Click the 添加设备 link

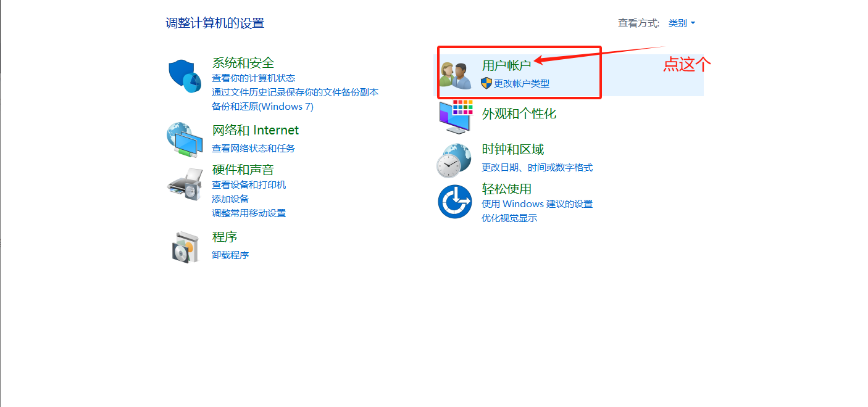(x=230, y=199)
